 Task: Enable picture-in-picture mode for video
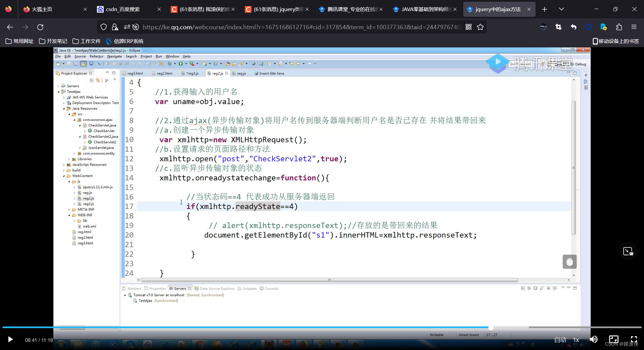pos(613,339)
